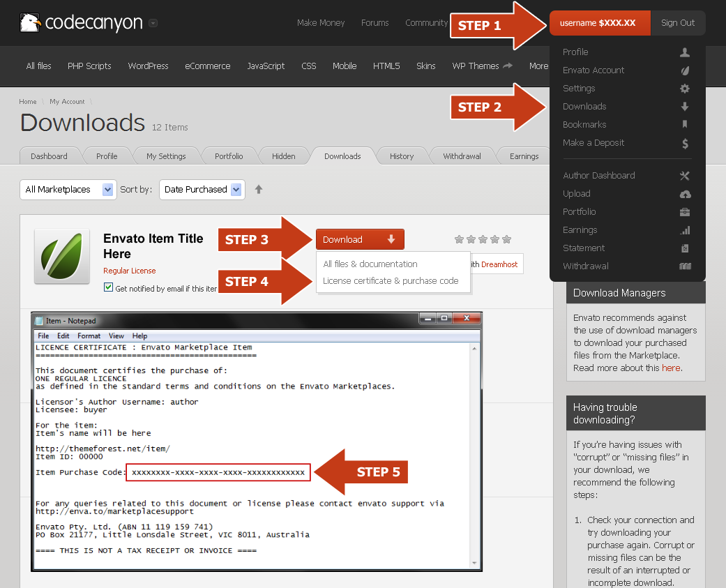Click the Upload cloud icon
Image resolution: width=726 pixels, height=588 pixels.
tap(685, 194)
